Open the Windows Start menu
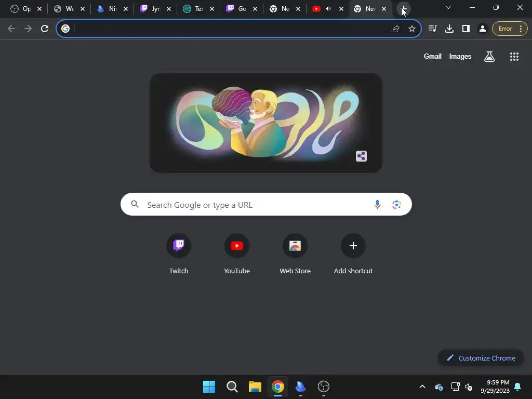Image resolution: width=532 pixels, height=399 pixels. [x=209, y=387]
